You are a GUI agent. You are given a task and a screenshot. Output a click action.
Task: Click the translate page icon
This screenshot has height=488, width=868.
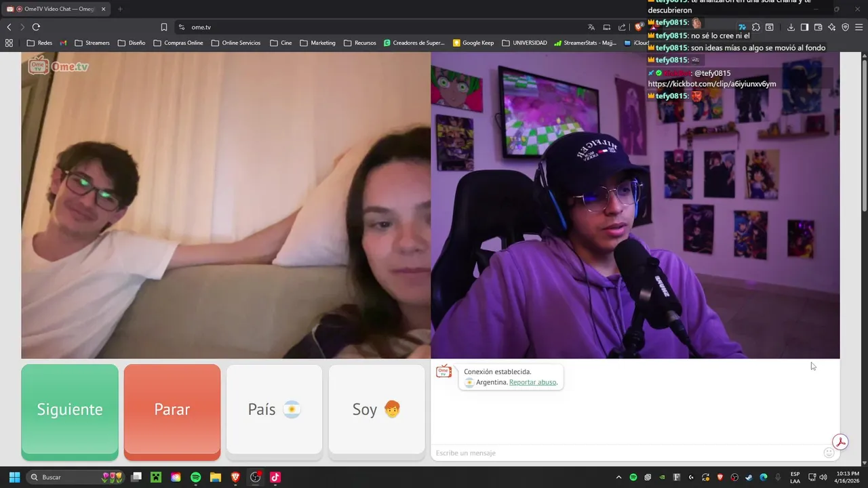591,27
